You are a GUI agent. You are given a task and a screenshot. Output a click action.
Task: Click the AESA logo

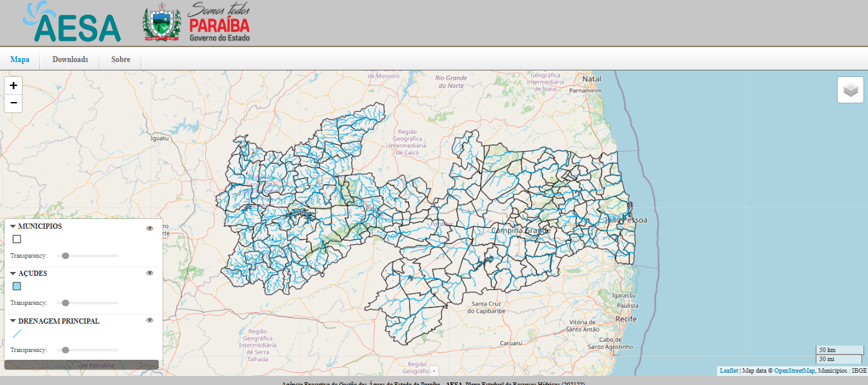point(72,23)
